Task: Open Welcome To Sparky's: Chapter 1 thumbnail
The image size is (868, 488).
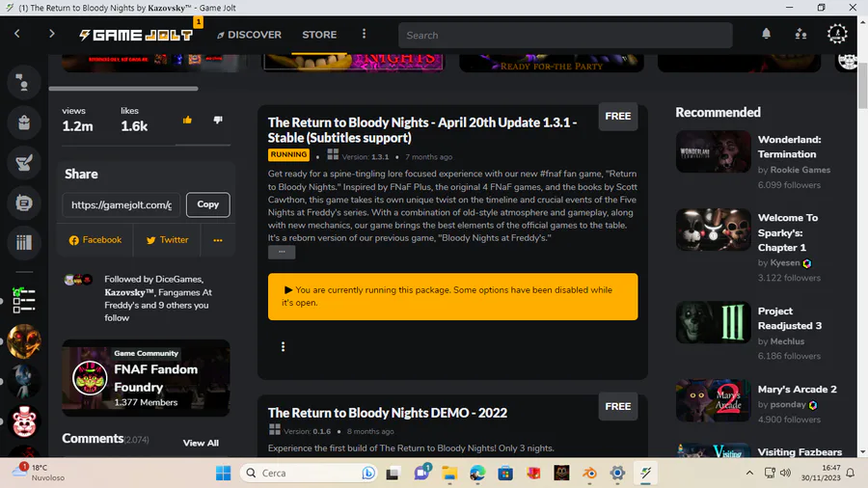Action: tap(713, 230)
